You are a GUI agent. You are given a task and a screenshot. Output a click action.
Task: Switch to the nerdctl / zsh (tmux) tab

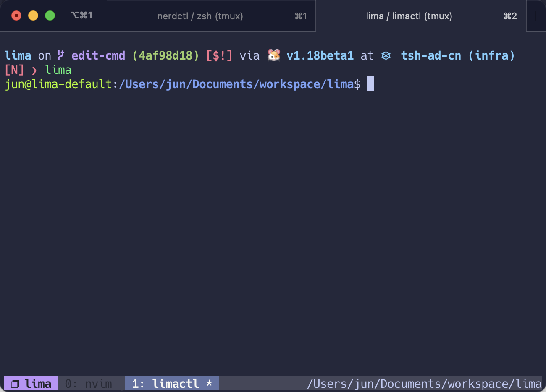point(200,16)
